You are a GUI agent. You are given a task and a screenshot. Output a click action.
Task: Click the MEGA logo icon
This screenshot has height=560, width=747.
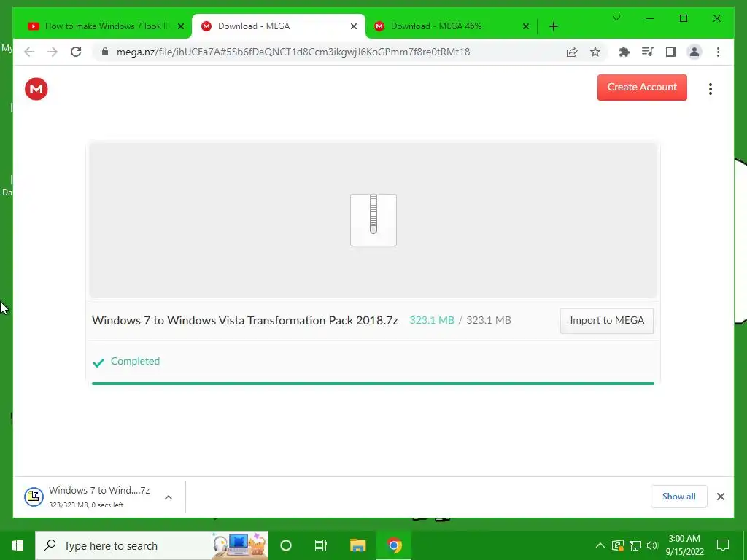coord(36,89)
